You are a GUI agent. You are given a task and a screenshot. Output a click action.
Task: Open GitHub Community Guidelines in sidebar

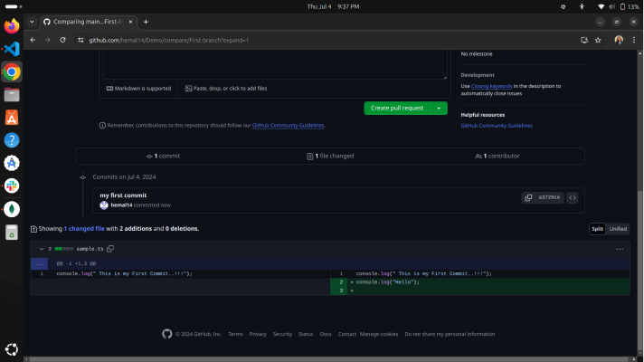[497, 126]
